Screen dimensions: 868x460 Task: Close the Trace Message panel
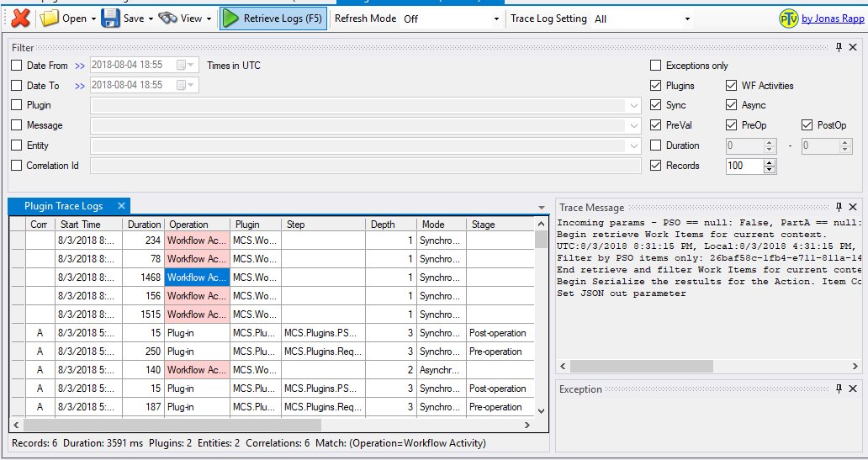(x=853, y=207)
